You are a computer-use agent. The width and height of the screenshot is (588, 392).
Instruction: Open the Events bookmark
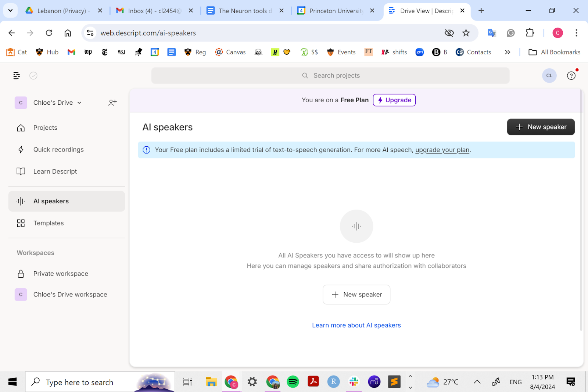[x=341, y=52]
